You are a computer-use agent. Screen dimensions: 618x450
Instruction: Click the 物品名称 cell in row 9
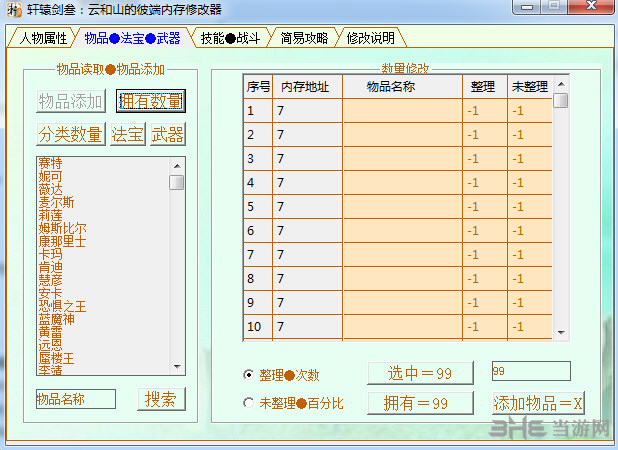click(403, 303)
